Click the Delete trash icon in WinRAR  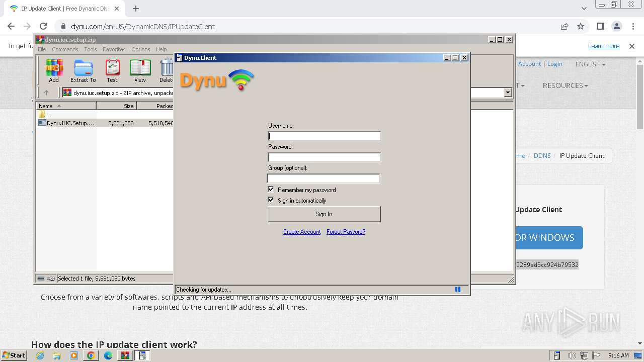(x=167, y=71)
